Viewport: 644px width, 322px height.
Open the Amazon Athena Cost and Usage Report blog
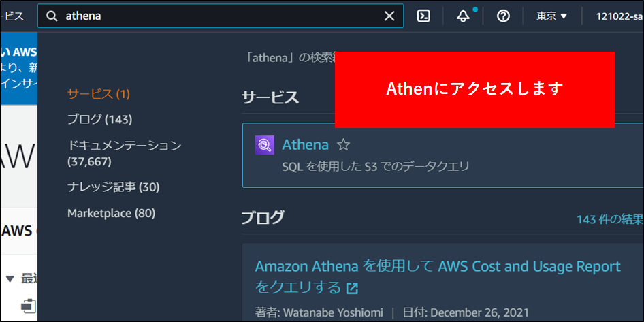pyautogui.click(x=437, y=266)
